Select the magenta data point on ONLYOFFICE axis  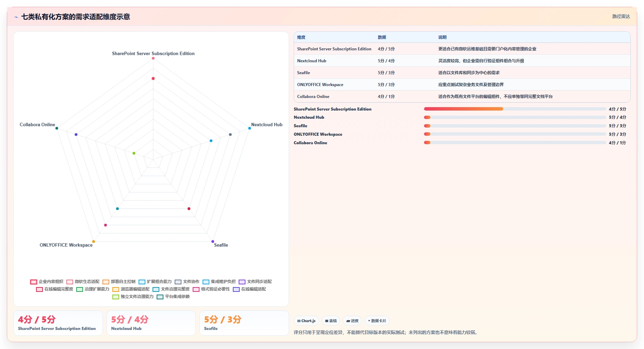click(x=105, y=225)
